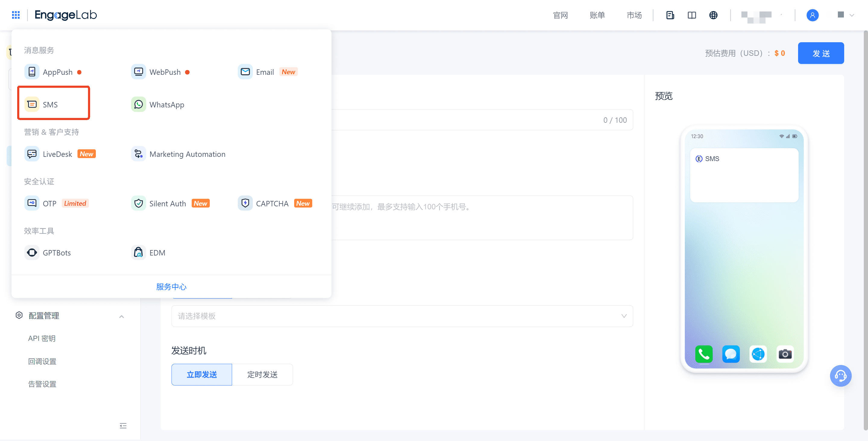Open the billing document icon in header

tap(670, 15)
